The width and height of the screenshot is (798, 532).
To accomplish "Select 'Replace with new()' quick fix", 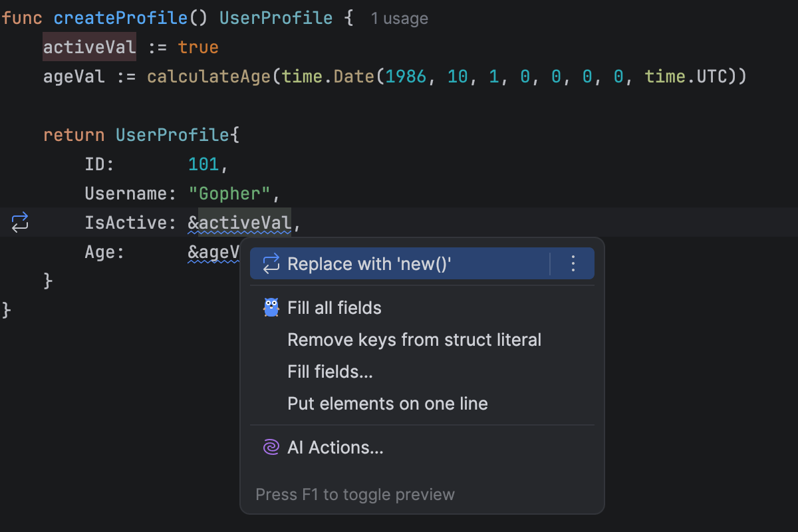I will pyautogui.click(x=422, y=264).
